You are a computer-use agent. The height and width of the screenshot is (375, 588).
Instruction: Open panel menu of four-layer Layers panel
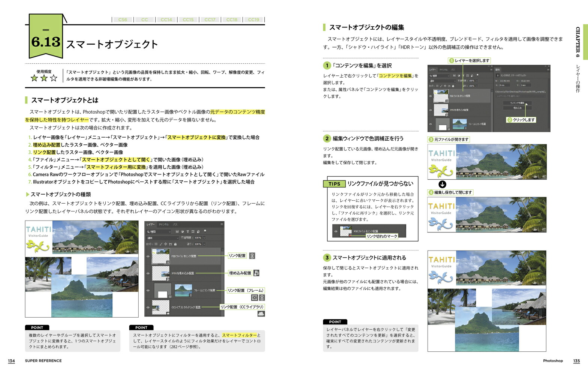pos(222,224)
